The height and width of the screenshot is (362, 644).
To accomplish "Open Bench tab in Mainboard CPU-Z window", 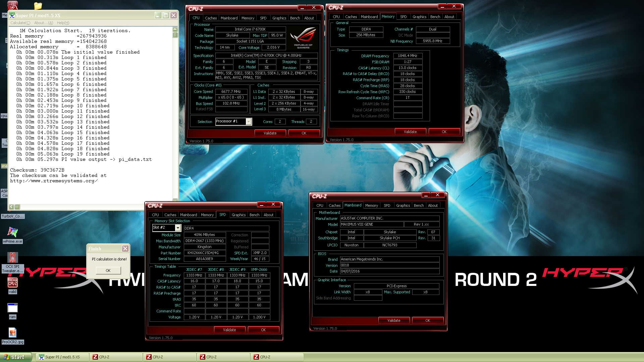I will (419, 205).
